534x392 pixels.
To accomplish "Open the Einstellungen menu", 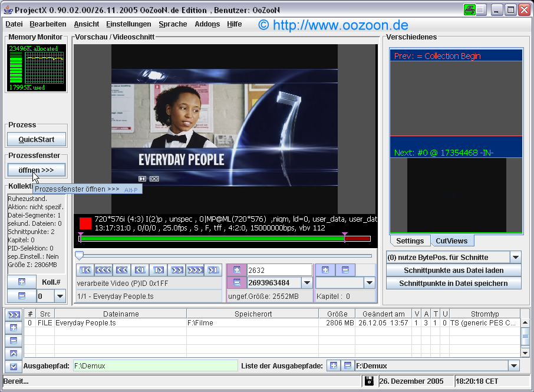I will click(128, 24).
